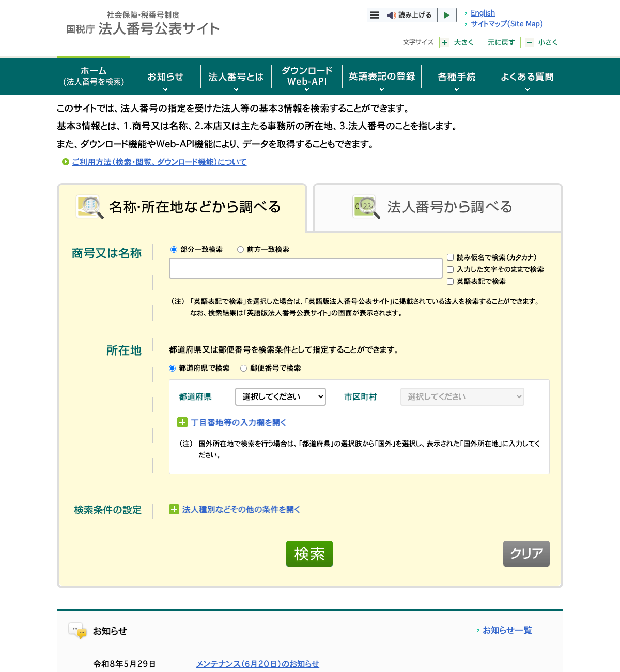Expand 丁目番地等の入力欄を開く
Screen dimensions: 620x672
pos(238,422)
